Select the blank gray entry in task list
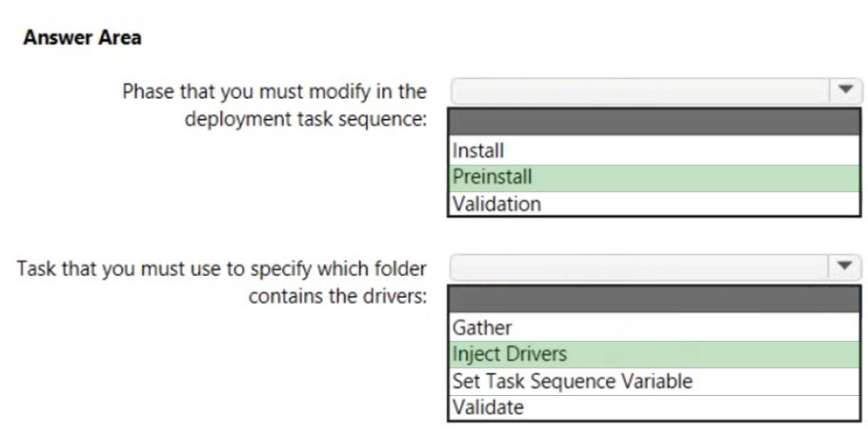Screen dimensions: 868x435 (655, 299)
